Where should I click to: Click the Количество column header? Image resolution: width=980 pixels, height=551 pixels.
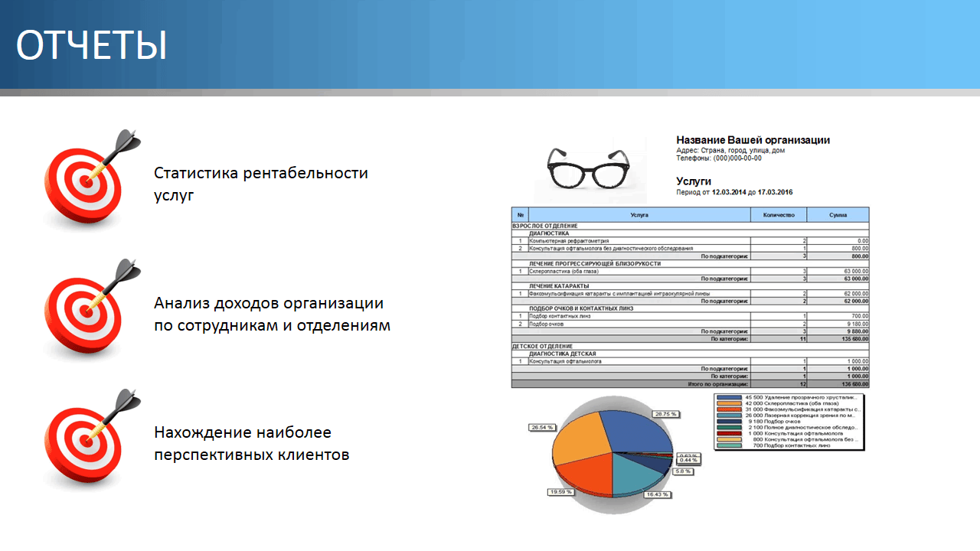(779, 215)
